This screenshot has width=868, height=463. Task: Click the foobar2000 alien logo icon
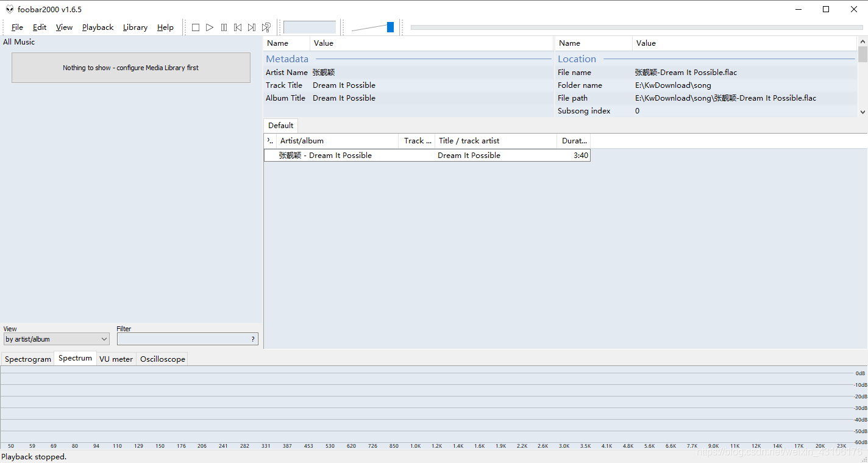[9, 9]
